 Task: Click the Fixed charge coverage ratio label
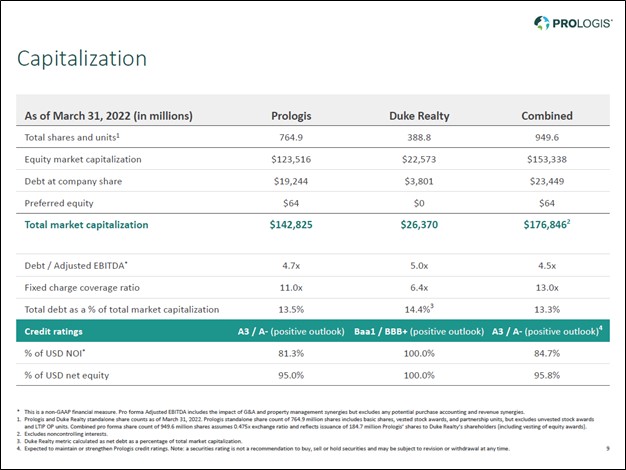(82, 288)
